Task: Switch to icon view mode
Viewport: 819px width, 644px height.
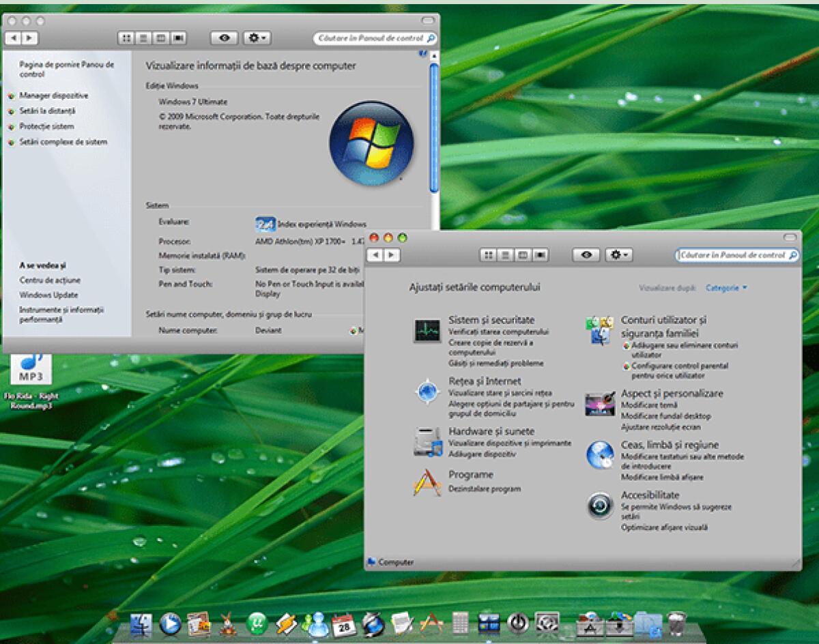Action: [489, 254]
